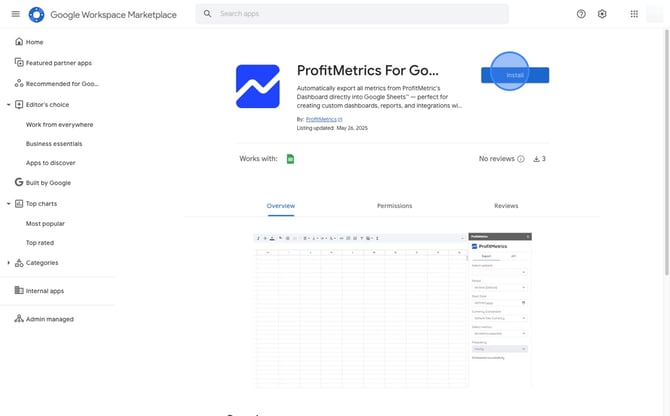Collapse the Top charts section arrow
Screen dimensions: 670x416
point(8,204)
